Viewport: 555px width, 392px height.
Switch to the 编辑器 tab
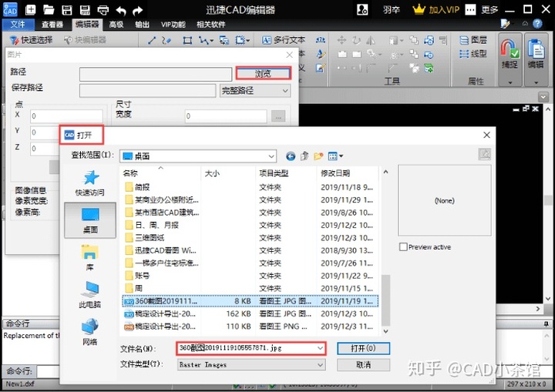[x=86, y=25]
